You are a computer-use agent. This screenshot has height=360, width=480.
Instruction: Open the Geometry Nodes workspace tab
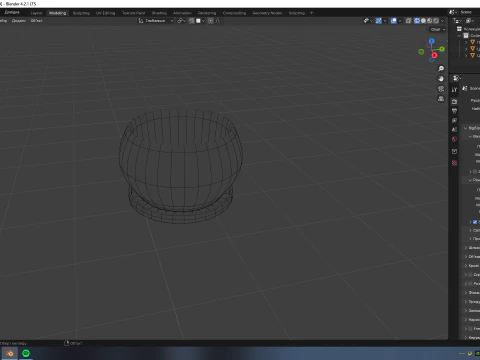tap(267, 13)
